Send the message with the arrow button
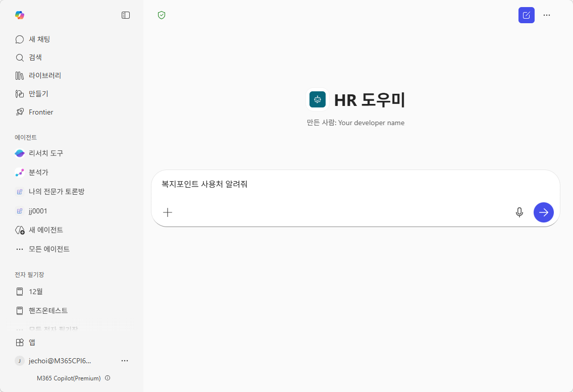The height and width of the screenshot is (392, 573). tap(543, 212)
